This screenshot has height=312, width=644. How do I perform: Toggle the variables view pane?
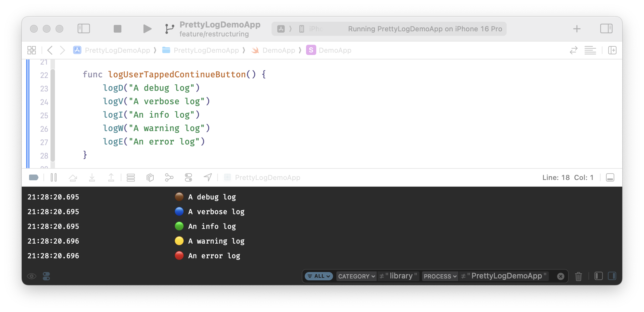click(599, 276)
